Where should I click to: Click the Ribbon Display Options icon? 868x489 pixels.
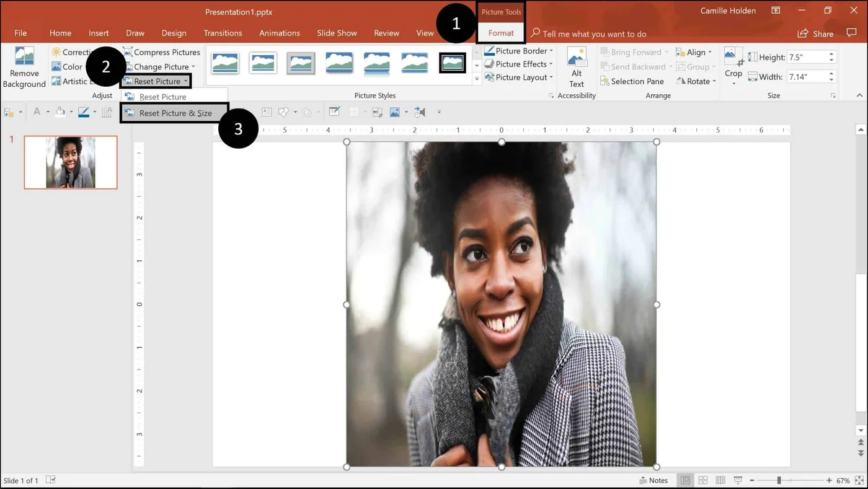tap(776, 11)
